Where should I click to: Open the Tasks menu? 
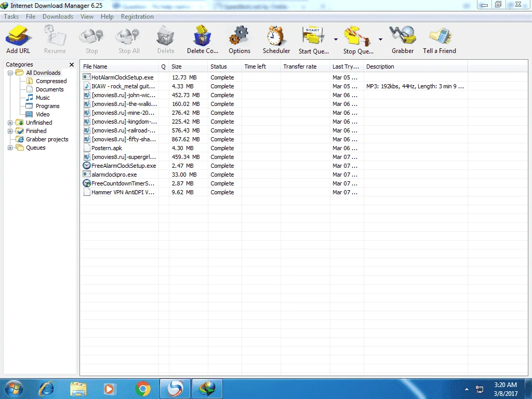point(11,17)
